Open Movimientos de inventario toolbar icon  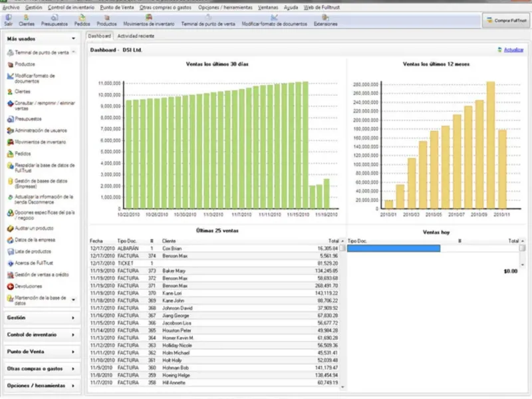[148, 21]
